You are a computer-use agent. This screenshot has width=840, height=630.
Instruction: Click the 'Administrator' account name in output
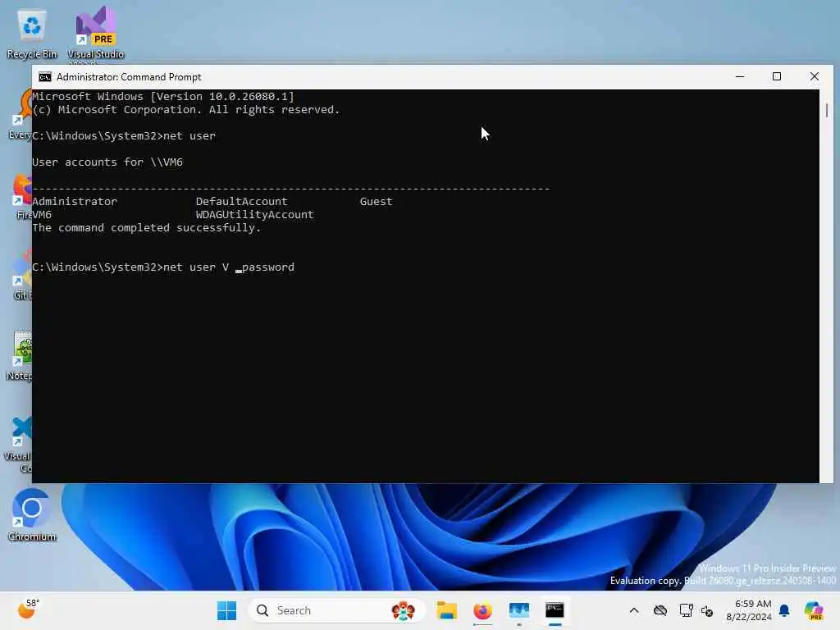75,202
